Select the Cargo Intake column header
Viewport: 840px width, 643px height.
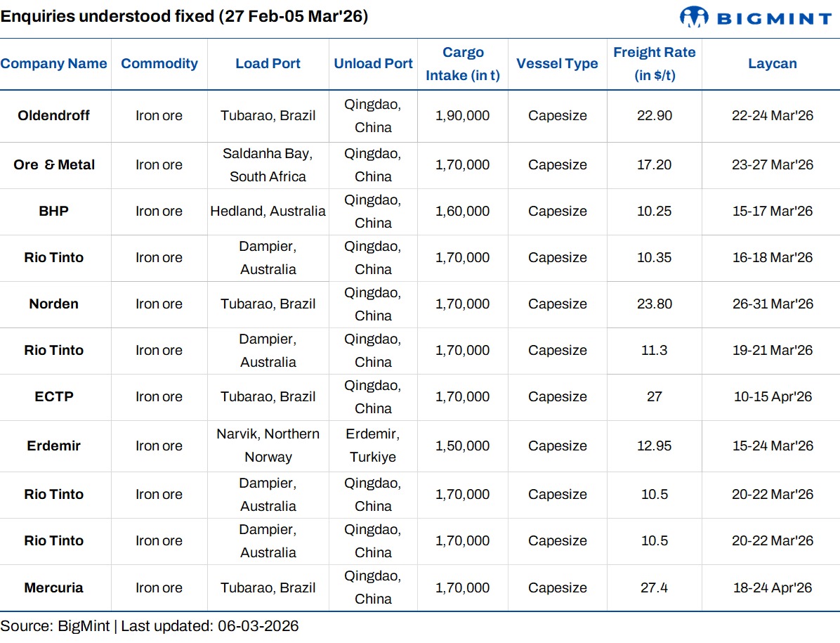[463, 64]
